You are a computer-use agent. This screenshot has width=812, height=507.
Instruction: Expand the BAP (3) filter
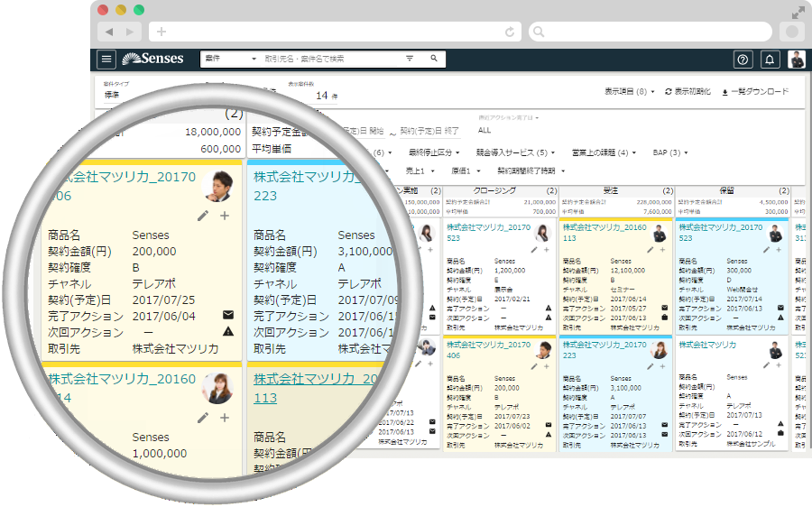click(670, 152)
